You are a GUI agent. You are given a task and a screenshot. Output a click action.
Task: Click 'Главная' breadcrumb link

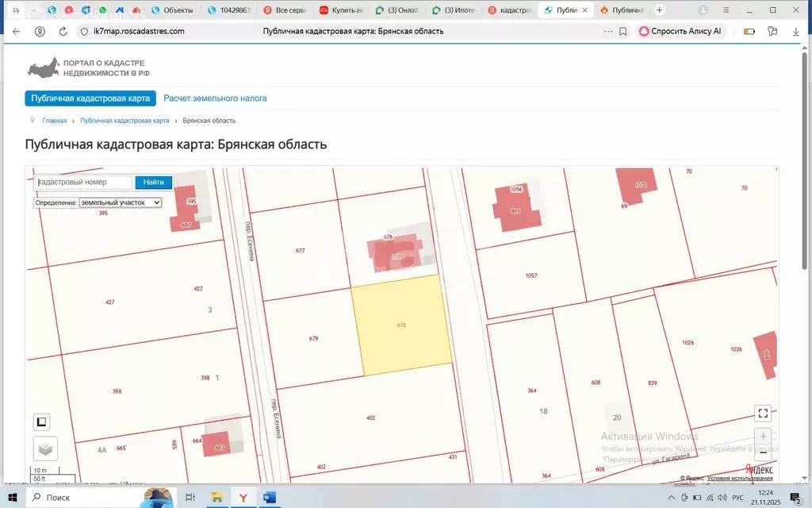(x=55, y=121)
